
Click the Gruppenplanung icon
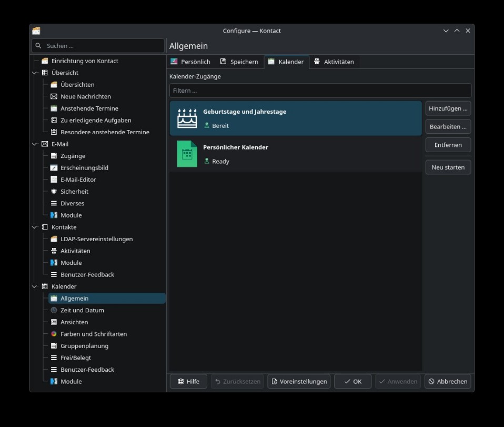(x=54, y=346)
